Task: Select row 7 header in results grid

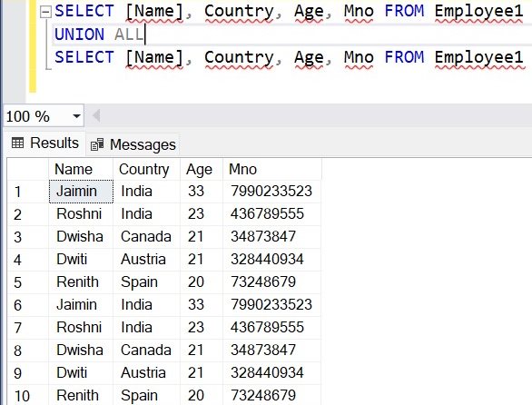Action: [x=28, y=328]
